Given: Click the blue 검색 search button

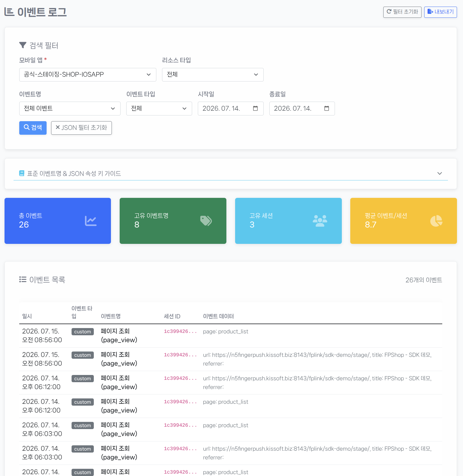Looking at the screenshot, I should (33, 128).
